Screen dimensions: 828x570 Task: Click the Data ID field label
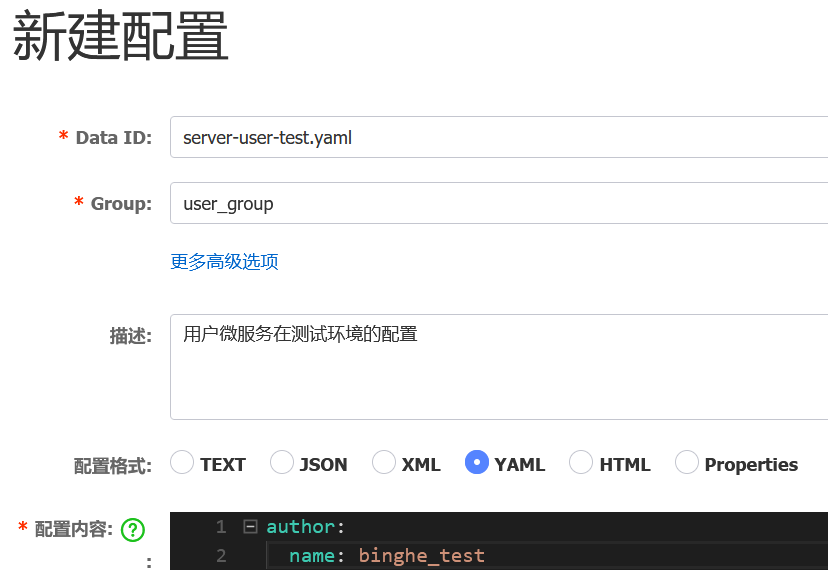pos(113,138)
